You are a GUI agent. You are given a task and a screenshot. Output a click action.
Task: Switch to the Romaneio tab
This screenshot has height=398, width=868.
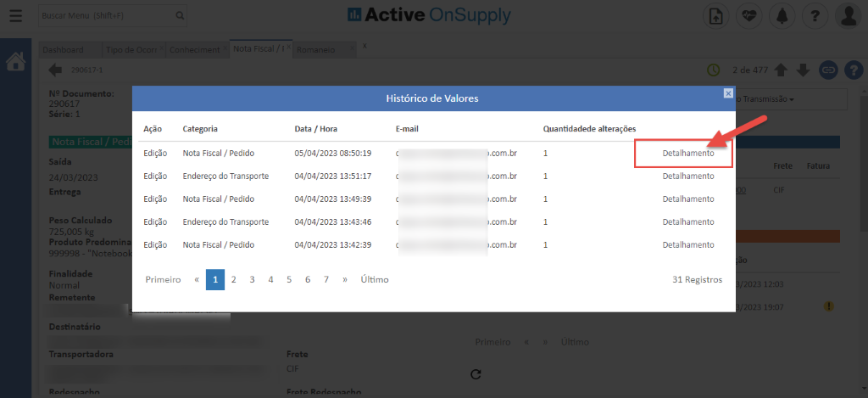(316, 50)
